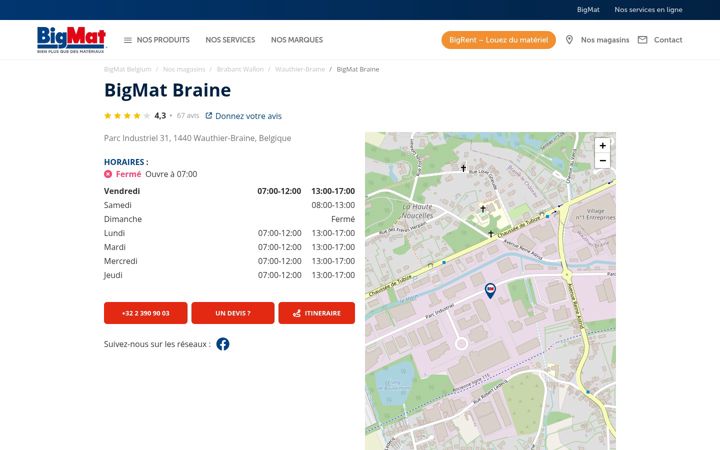720x450 pixels.
Task: Click the BigMat logo
Action: coord(72,39)
